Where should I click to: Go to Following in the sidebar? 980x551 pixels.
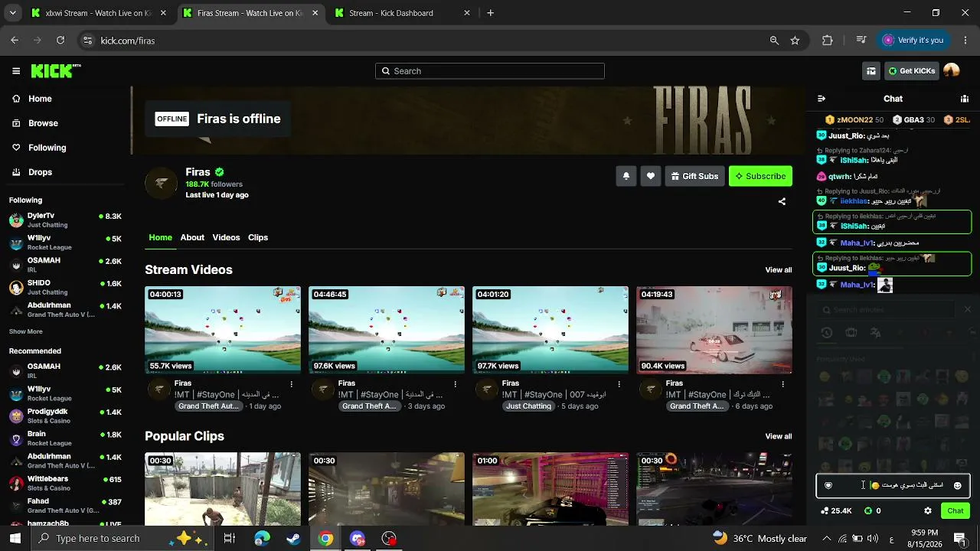[x=47, y=148]
